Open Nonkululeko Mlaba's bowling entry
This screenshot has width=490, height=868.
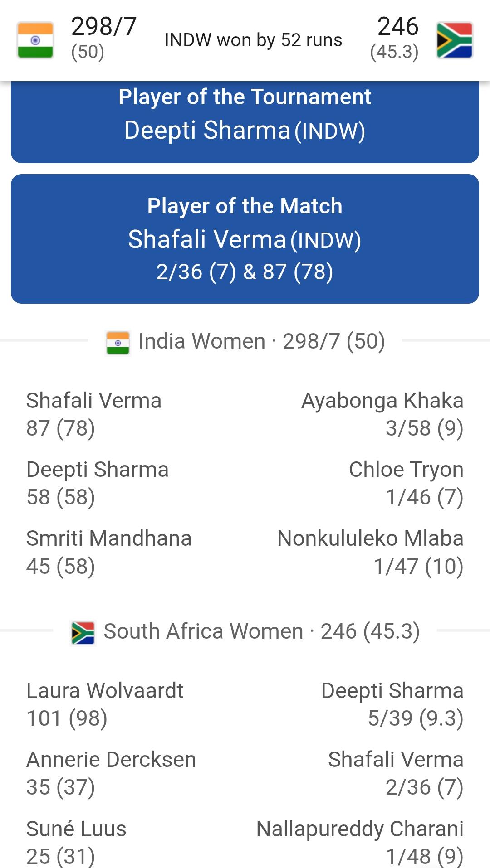coord(370,552)
